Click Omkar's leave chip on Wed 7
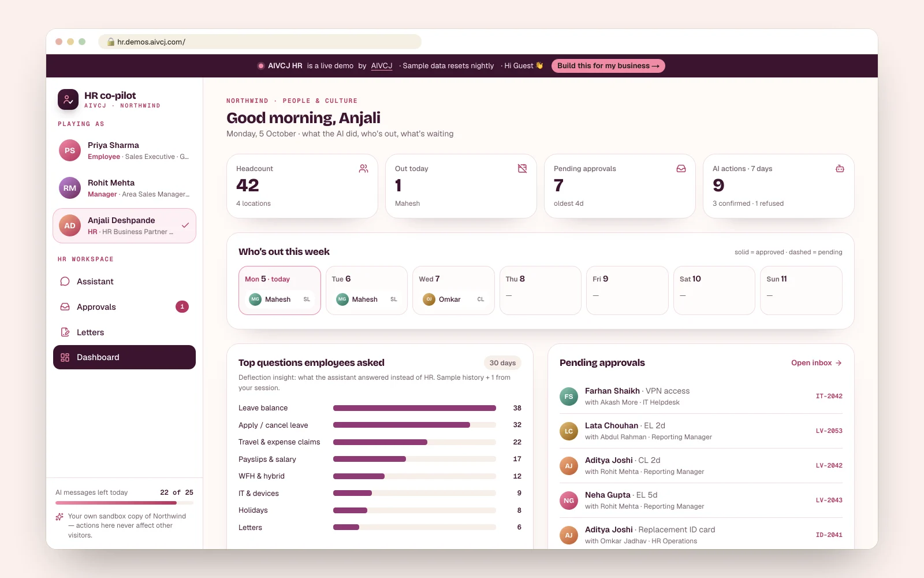The width and height of the screenshot is (924, 578). click(x=453, y=299)
